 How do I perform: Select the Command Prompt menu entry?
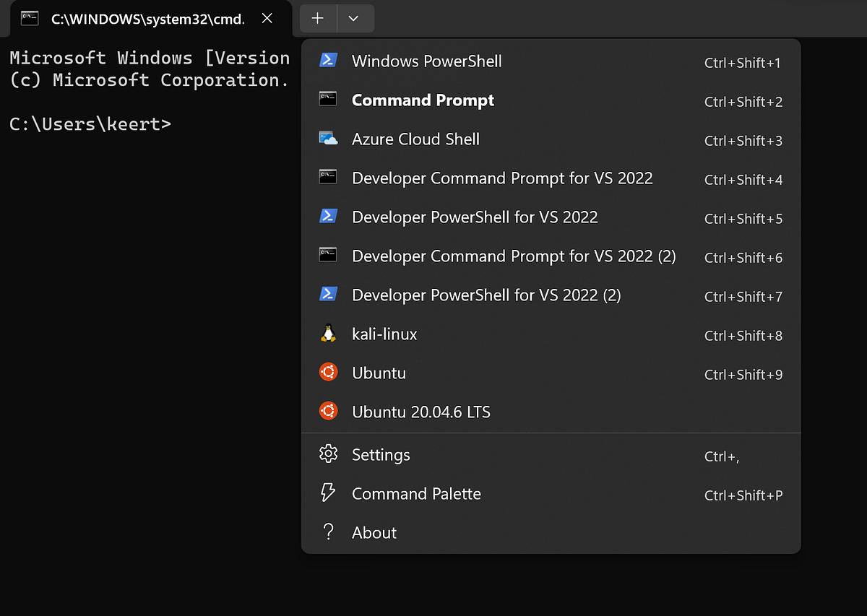click(x=423, y=100)
